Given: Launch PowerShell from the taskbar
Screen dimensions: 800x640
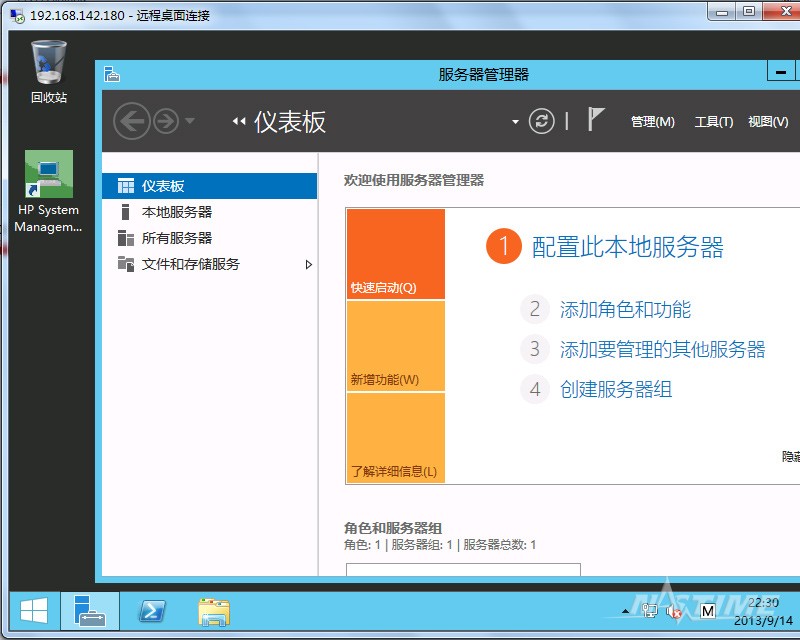Looking at the screenshot, I should (x=152, y=611).
